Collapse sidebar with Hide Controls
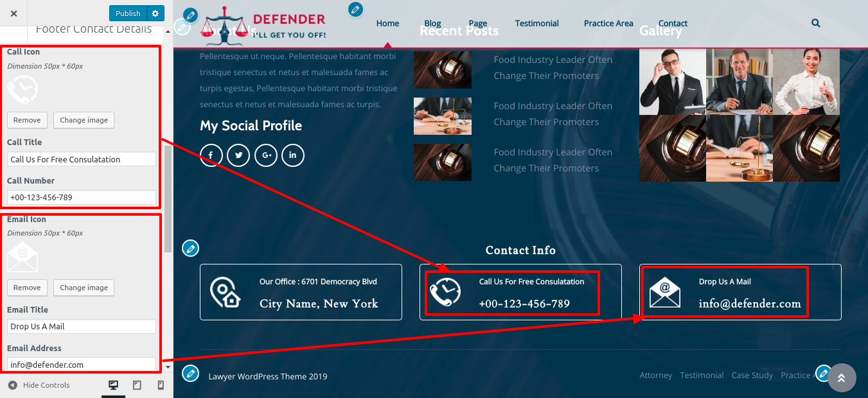Image resolution: width=868 pixels, height=398 pixels. tap(39, 385)
